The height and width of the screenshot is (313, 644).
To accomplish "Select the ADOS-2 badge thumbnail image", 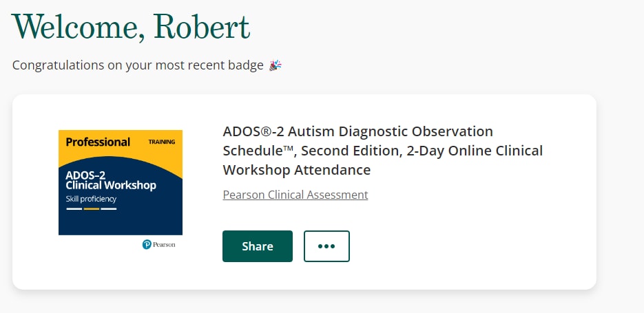I will click(121, 182).
